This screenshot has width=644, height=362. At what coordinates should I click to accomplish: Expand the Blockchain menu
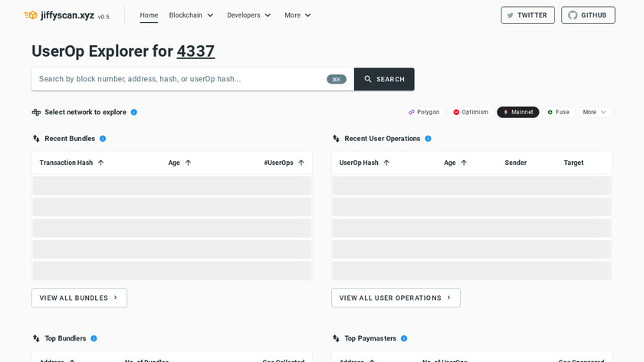point(191,15)
